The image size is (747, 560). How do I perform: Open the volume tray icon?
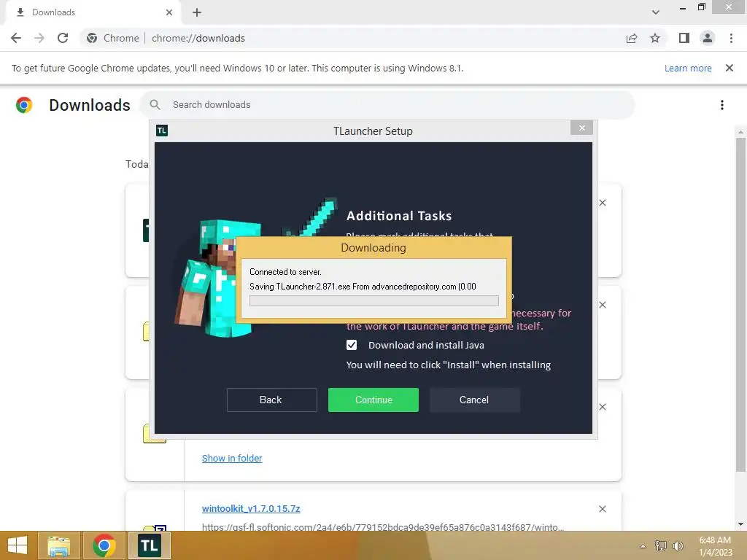click(x=678, y=545)
